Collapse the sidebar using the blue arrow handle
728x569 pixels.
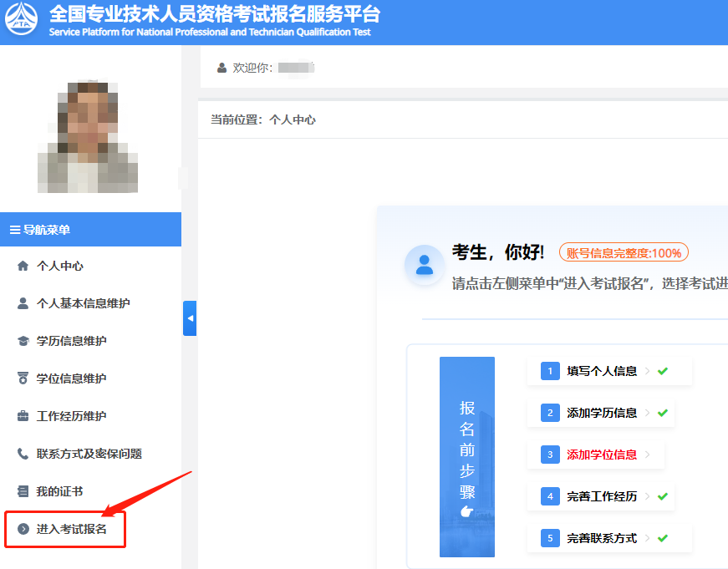190,318
